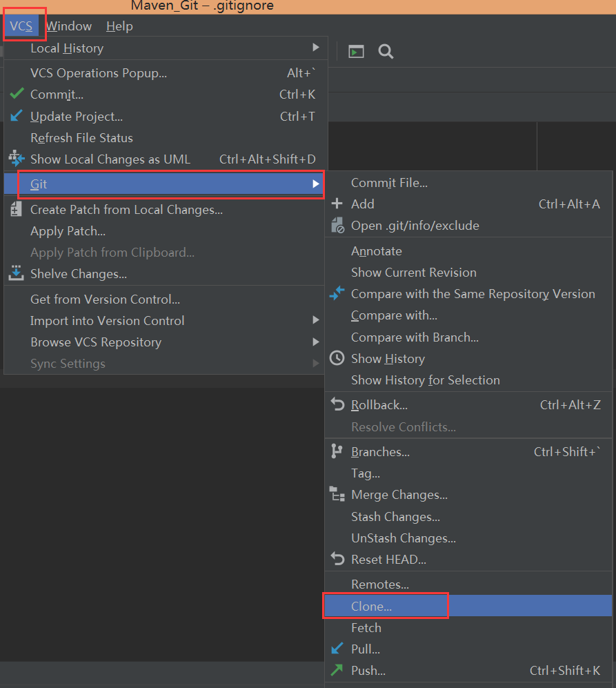Screen dimensions: 616x688
Task: Click the Search Everywhere magnifier icon
Action: click(386, 52)
